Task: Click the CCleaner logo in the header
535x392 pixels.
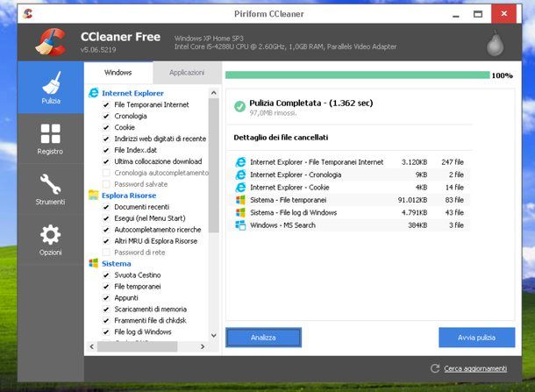Action: 51,42
